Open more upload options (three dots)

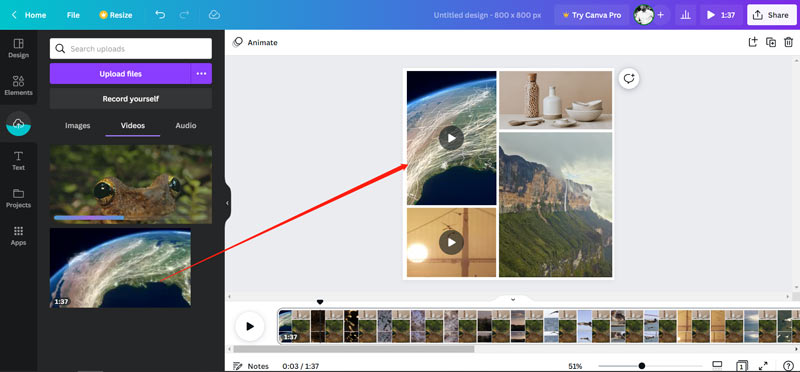[202, 73]
